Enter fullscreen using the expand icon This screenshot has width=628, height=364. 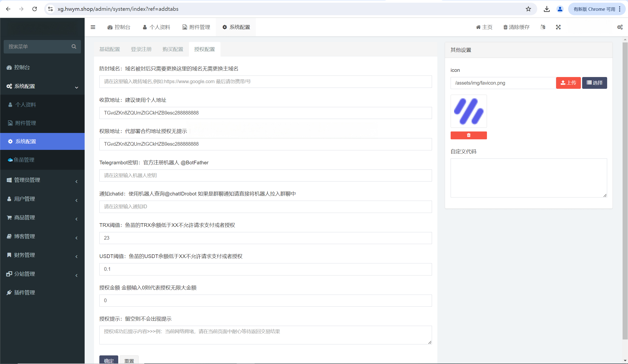click(558, 27)
